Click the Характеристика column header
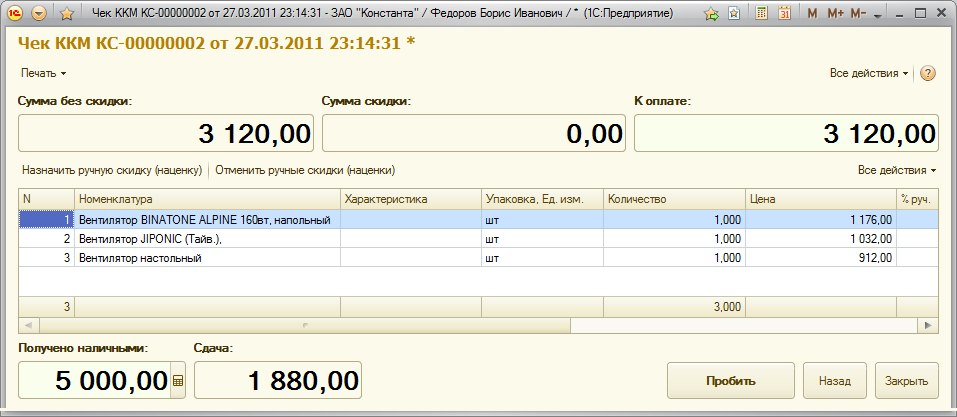The width and height of the screenshot is (957, 417). coord(411,199)
